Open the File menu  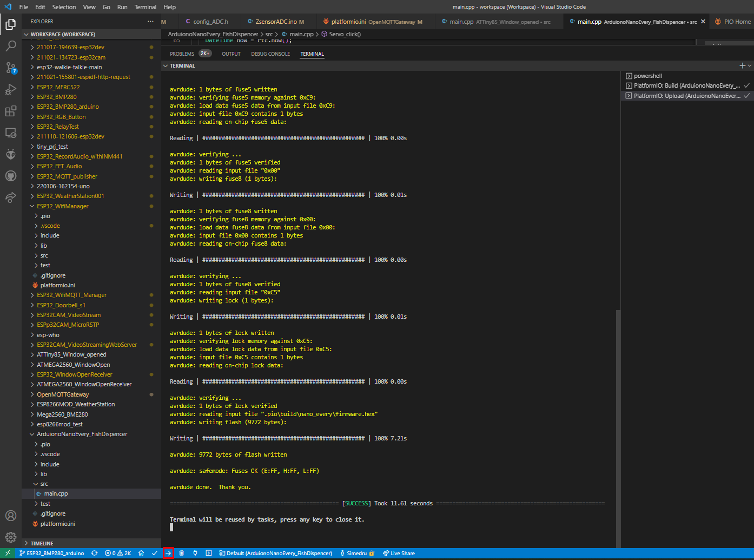click(x=24, y=7)
